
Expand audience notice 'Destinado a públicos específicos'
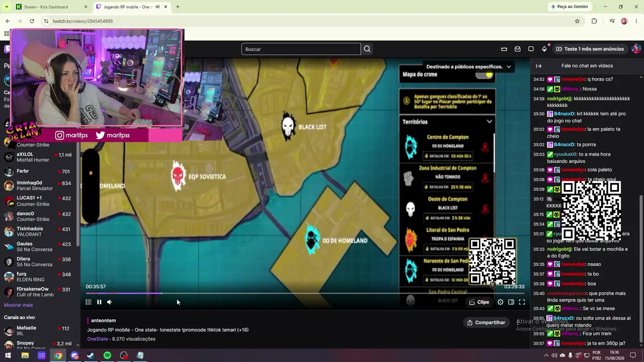[468, 66]
